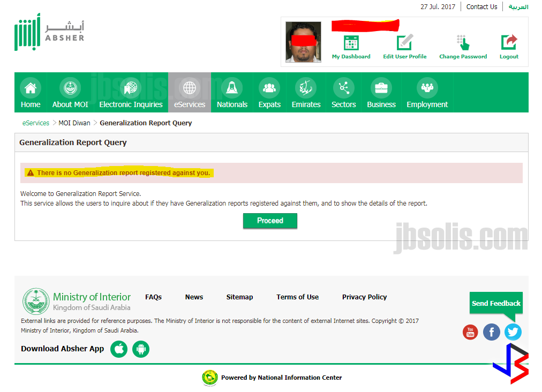542x392 pixels.
Task: Click the National Information Center logo
Action: coord(210,378)
